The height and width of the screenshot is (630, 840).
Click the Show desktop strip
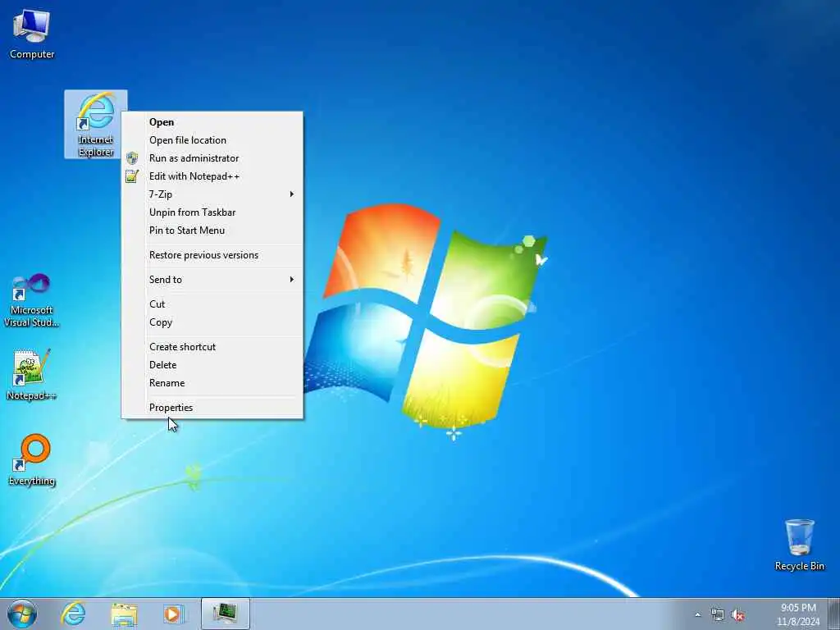[834, 614]
